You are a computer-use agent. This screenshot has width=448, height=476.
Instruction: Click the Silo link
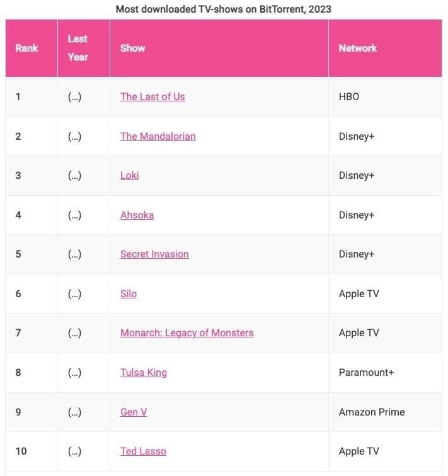129,293
